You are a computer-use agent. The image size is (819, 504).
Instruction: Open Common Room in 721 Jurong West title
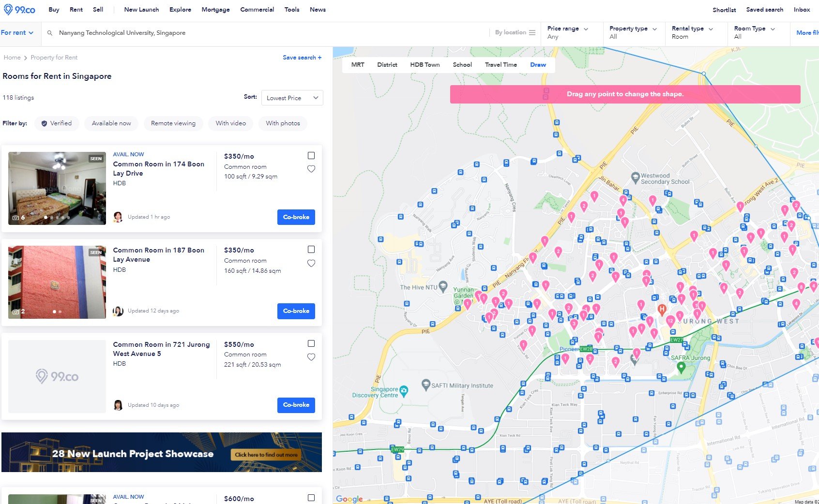click(x=161, y=349)
